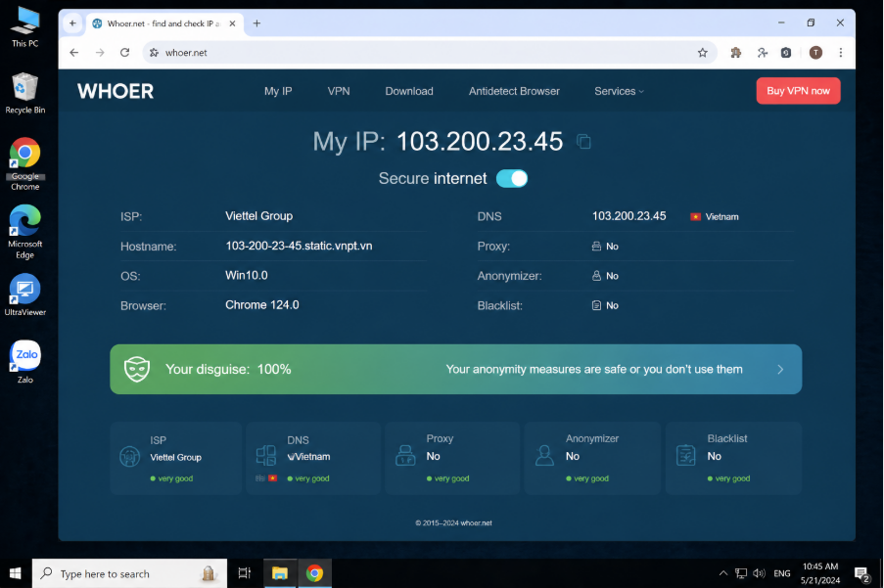Select the Whoer.net browser tab
This screenshot has width=884, height=588.
(164, 23)
